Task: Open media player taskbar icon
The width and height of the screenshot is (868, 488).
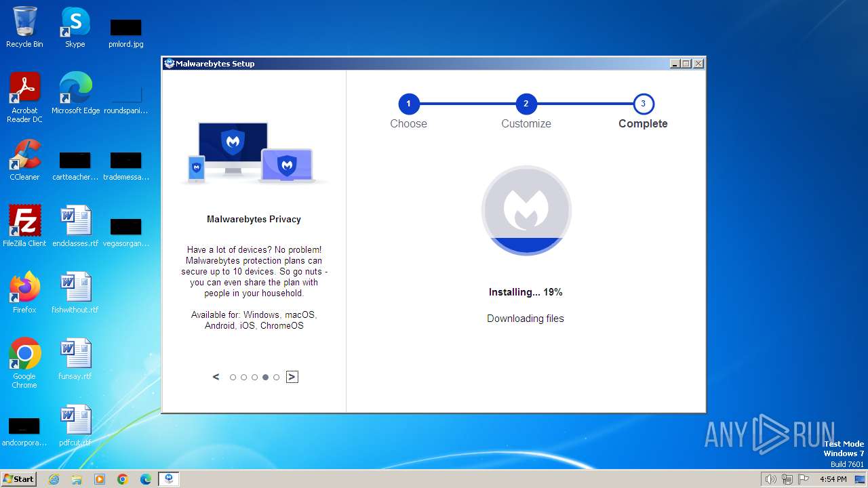Action: (x=100, y=479)
